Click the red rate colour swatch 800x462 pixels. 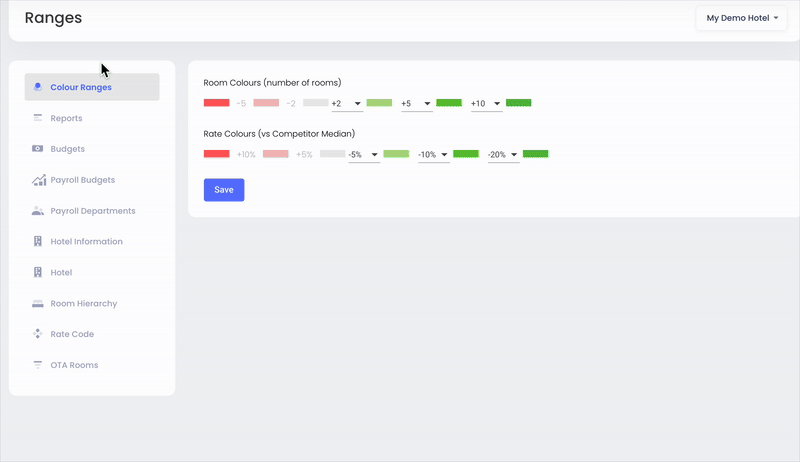coord(217,153)
